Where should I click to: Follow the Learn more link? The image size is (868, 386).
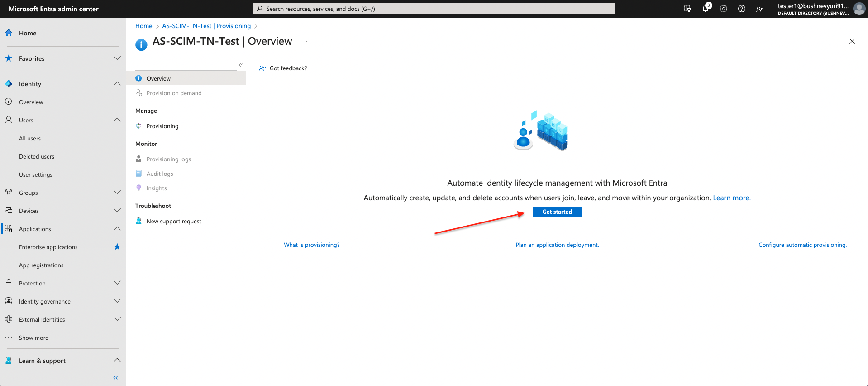(x=732, y=198)
